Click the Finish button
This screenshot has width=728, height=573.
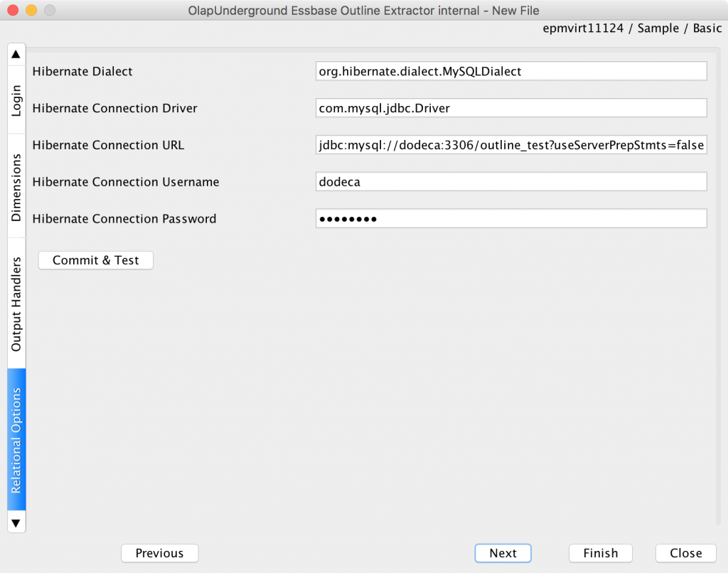pos(601,553)
